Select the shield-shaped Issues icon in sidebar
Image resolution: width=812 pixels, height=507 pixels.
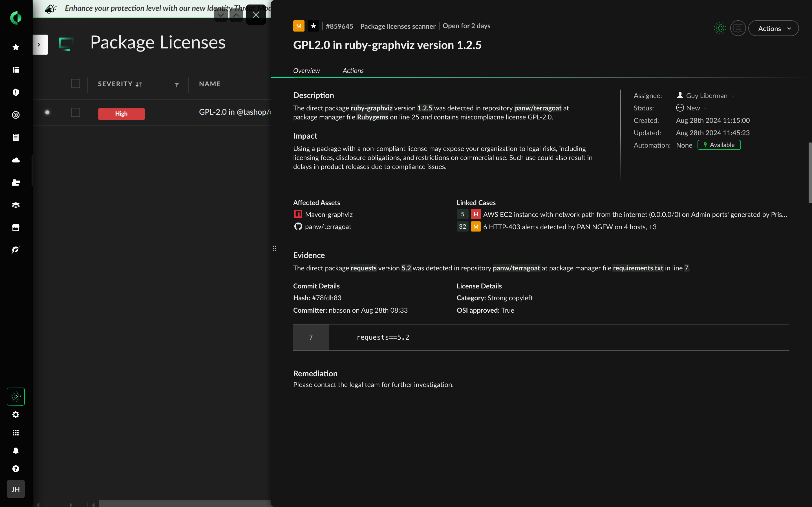coord(16,93)
